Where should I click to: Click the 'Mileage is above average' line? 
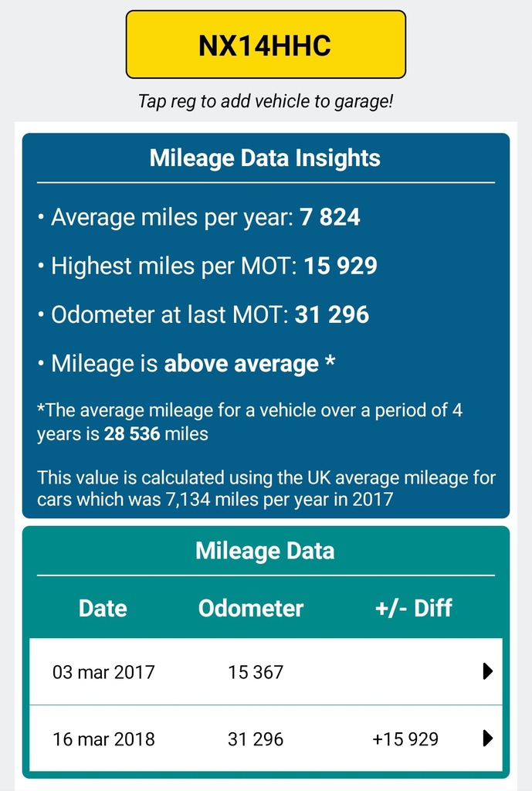click(x=186, y=364)
